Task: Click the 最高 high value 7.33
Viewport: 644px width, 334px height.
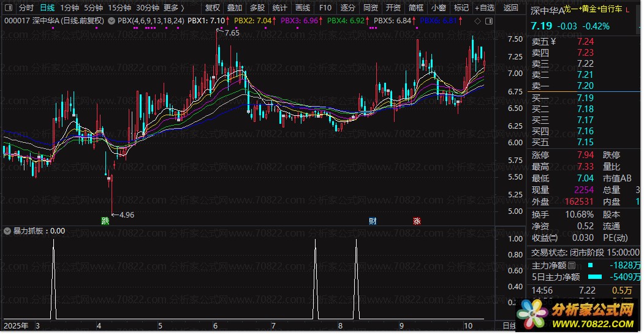Action: (585, 167)
